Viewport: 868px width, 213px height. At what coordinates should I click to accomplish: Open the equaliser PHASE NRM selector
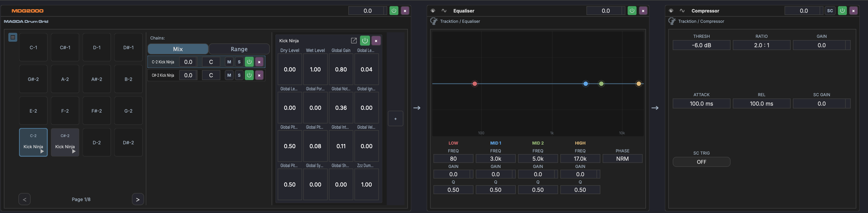pos(622,159)
